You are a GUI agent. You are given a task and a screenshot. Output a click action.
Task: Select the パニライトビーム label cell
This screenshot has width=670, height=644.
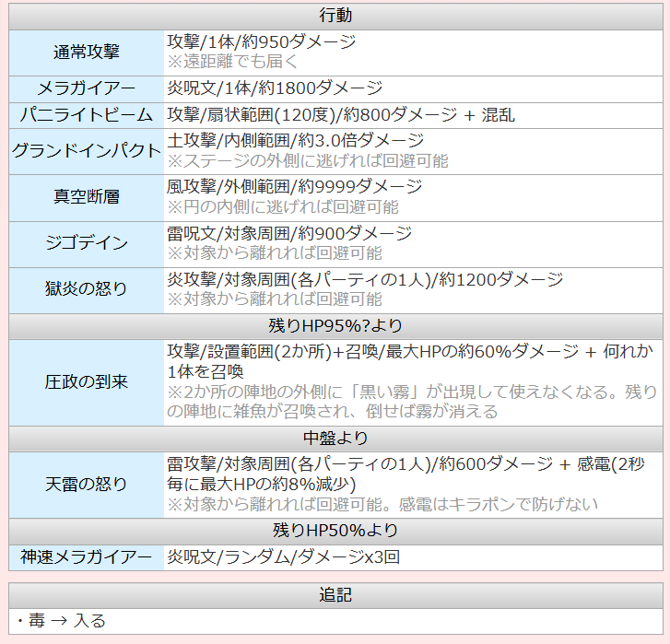pyautogui.click(x=87, y=115)
